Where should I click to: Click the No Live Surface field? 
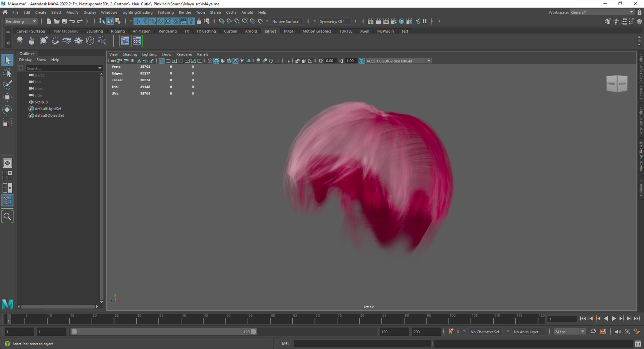(x=287, y=21)
